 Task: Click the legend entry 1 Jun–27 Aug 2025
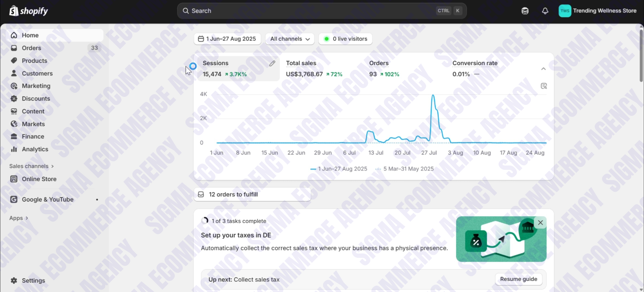(339, 169)
